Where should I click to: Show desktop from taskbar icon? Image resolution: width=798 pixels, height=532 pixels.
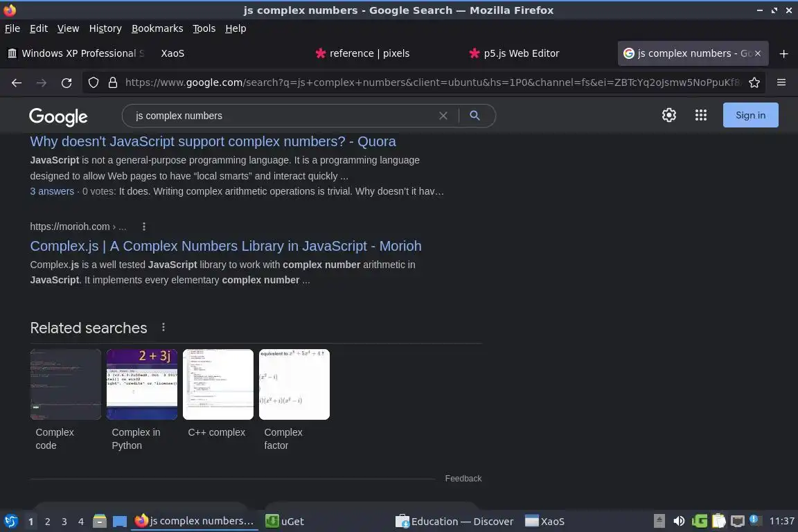click(120, 521)
